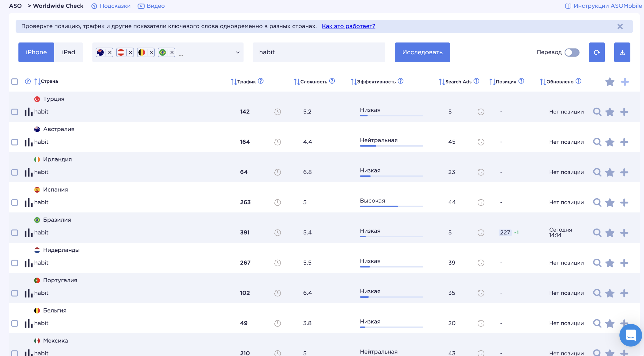This screenshot has width=644, height=356.
Task: Click the 227 position value for Бразилия
Action: [x=505, y=233]
